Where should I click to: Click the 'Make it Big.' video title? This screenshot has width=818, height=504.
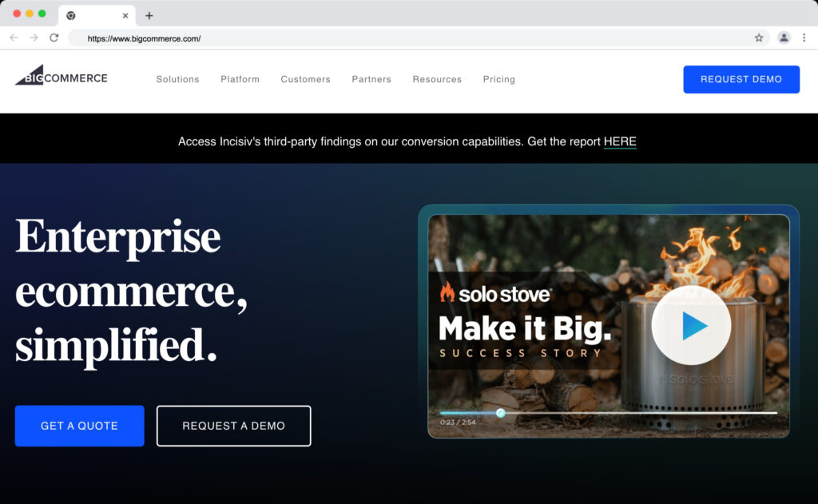525,329
